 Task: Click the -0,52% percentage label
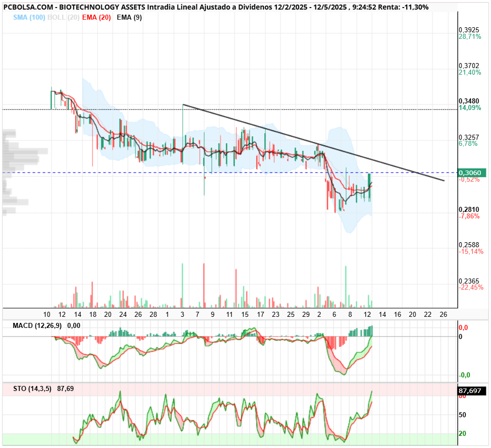click(469, 180)
